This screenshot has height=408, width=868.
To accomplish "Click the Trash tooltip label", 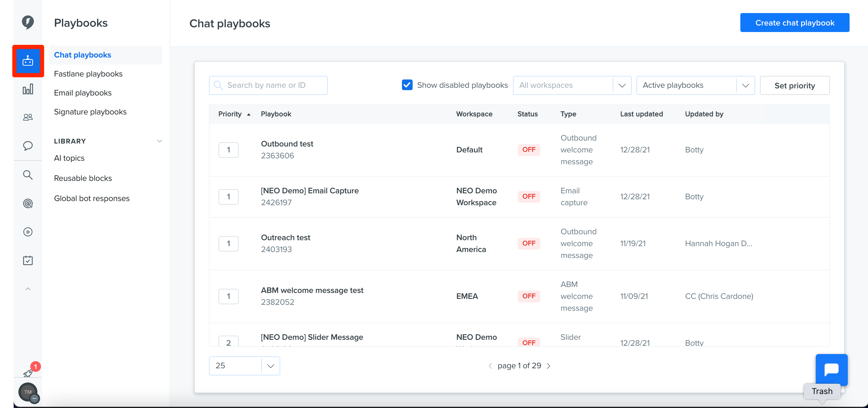I will click(x=822, y=391).
